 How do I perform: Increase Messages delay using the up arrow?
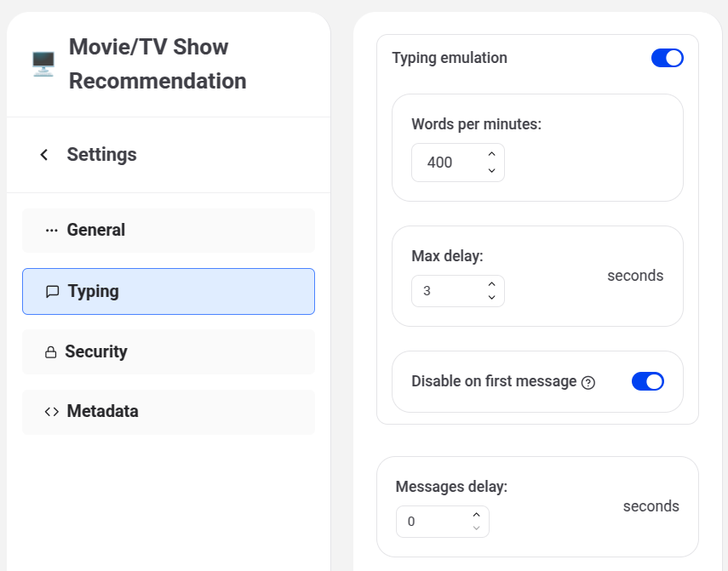(x=476, y=514)
